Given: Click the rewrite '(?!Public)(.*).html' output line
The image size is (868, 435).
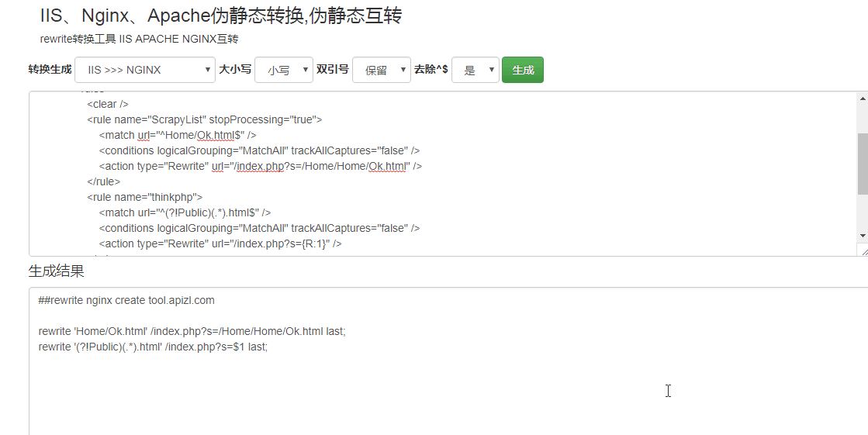Looking at the screenshot, I should (153, 347).
